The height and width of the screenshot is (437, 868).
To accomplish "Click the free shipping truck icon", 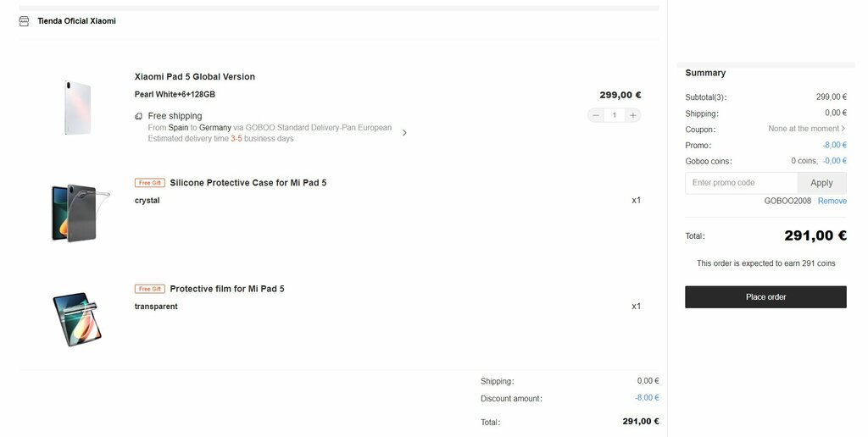I will 138,116.
